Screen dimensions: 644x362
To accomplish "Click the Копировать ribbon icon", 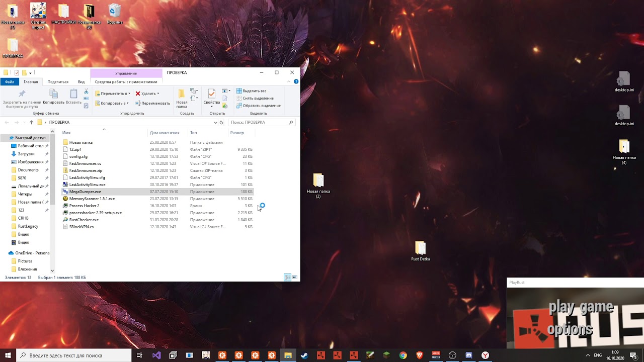I will click(53, 97).
